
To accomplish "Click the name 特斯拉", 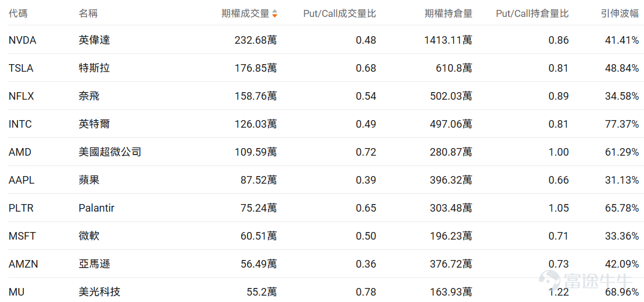I will pyautogui.click(x=94, y=68).
